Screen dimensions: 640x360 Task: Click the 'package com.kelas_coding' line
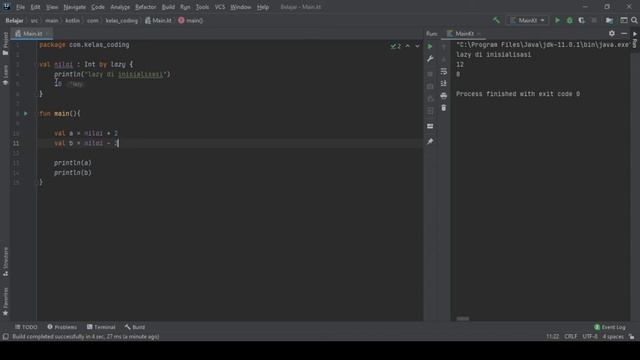click(84, 45)
